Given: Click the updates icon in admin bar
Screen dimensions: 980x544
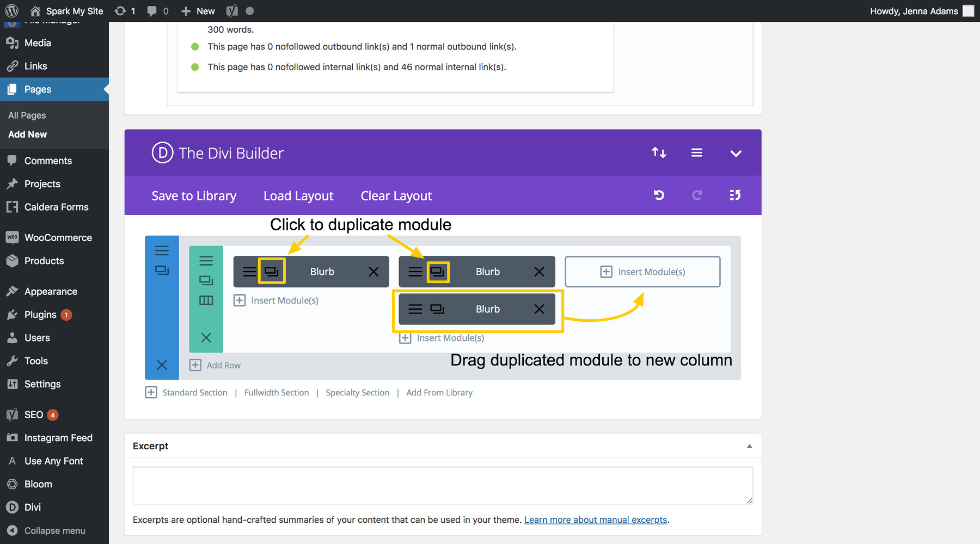Looking at the screenshot, I should (125, 11).
